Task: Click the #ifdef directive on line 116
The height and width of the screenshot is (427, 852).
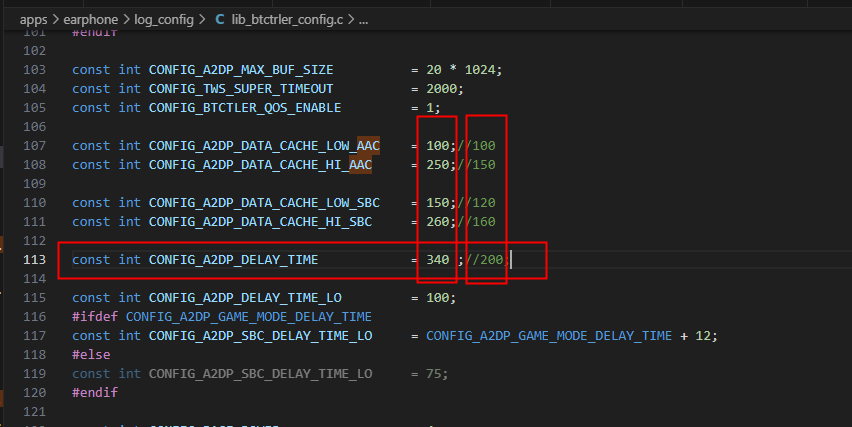Action: [x=95, y=317]
